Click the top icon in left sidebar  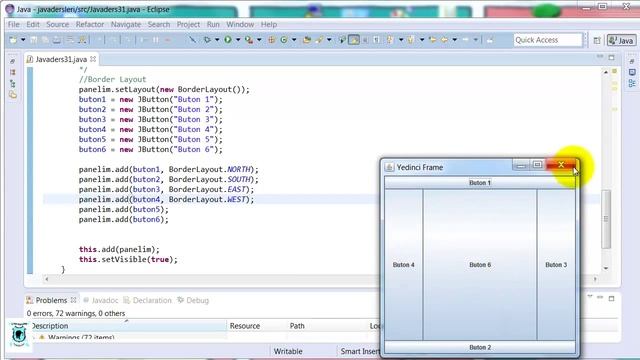(x=13, y=61)
